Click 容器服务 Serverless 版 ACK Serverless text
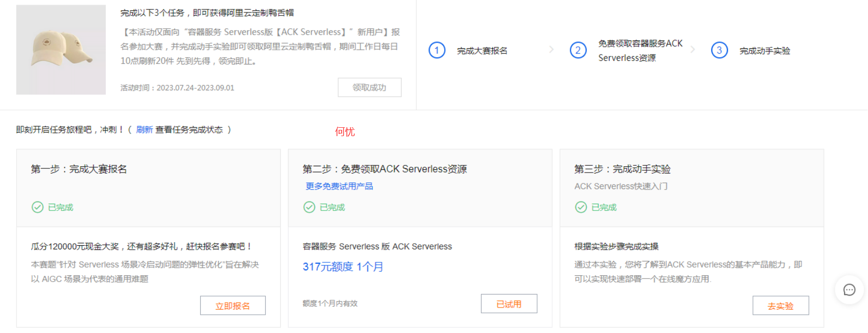 [x=377, y=246]
